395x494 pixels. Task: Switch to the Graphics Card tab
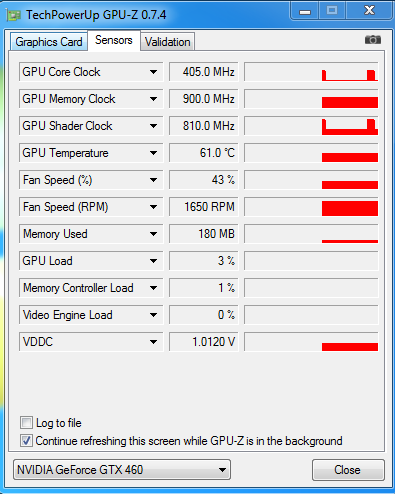pyautogui.click(x=49, y=42)
